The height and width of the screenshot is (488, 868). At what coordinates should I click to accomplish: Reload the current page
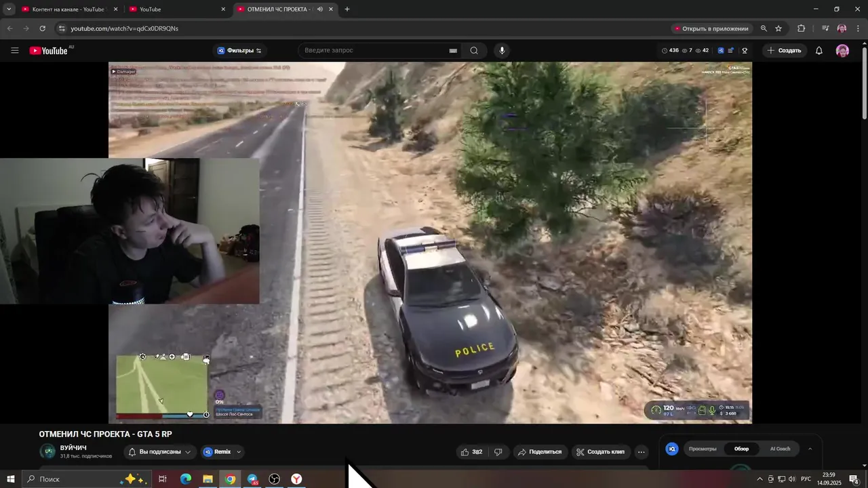pos(42,28)
